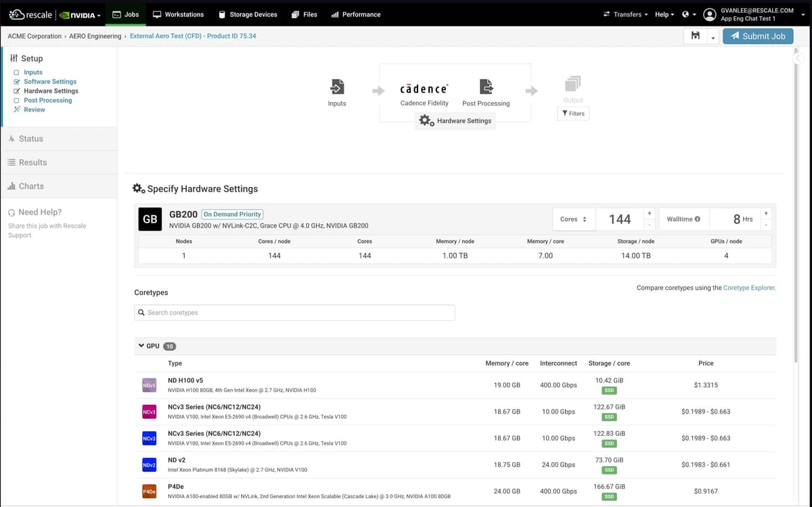Select the P4De coretype badge
Viewport: 812px width, 507px height.
tap(150, 492)
